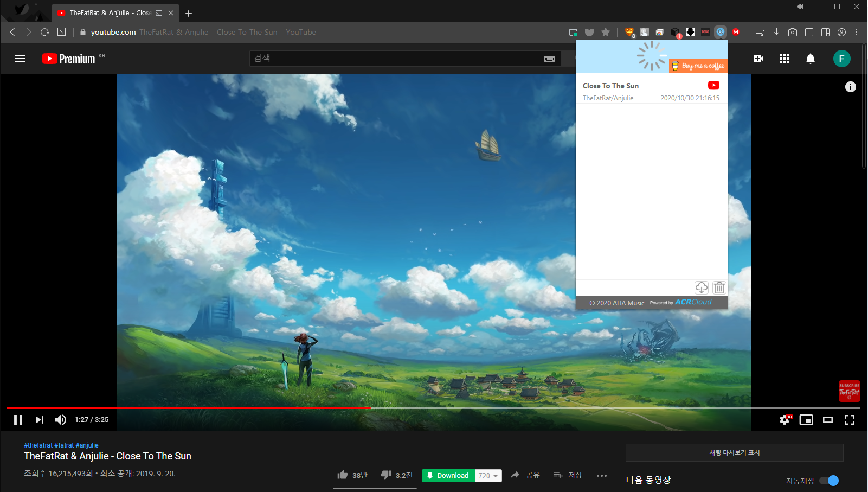
Task: Open the browser three-dot menu
Action: tap(857, 32)
